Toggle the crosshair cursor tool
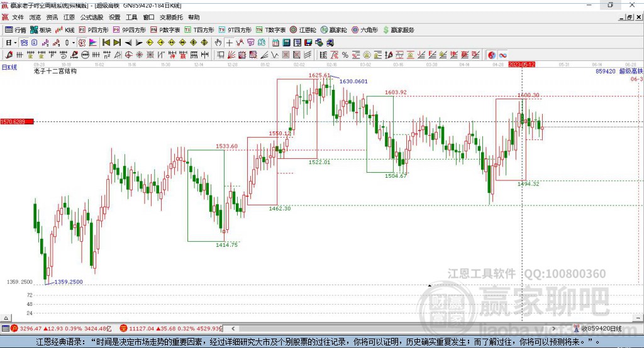 click(229, 43)
